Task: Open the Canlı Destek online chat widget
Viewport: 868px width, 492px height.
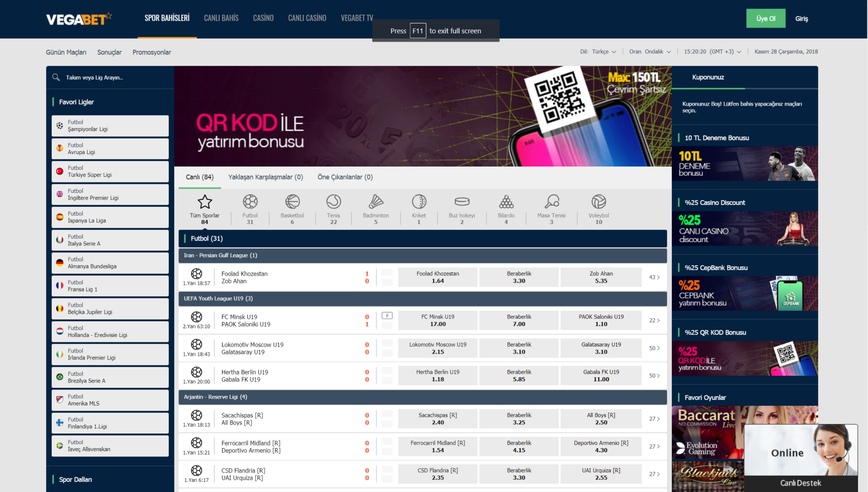Action: click(x=801, y=458)
